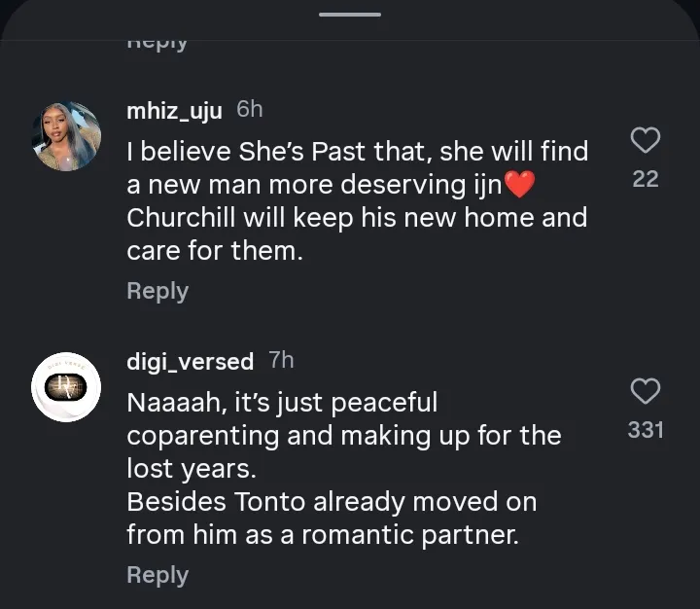The image size is (700, 609).
Task: Tap the red heart emoji in the comment
Action: (521, 184)
